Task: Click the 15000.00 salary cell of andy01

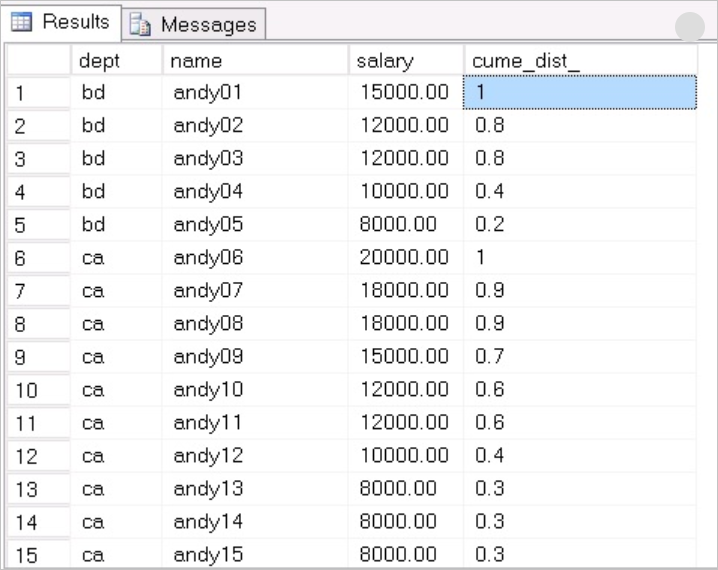Action: (x=406, y=92)
